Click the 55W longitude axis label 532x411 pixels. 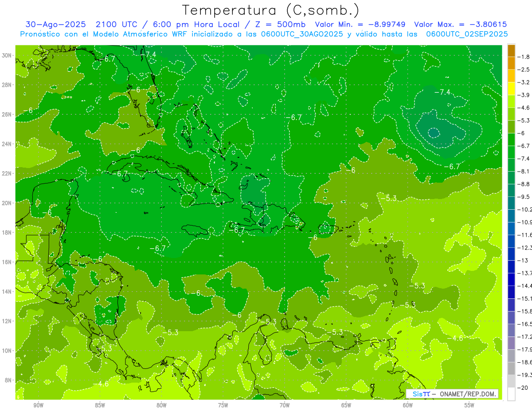pyautogui.click(x=469, y=405)
